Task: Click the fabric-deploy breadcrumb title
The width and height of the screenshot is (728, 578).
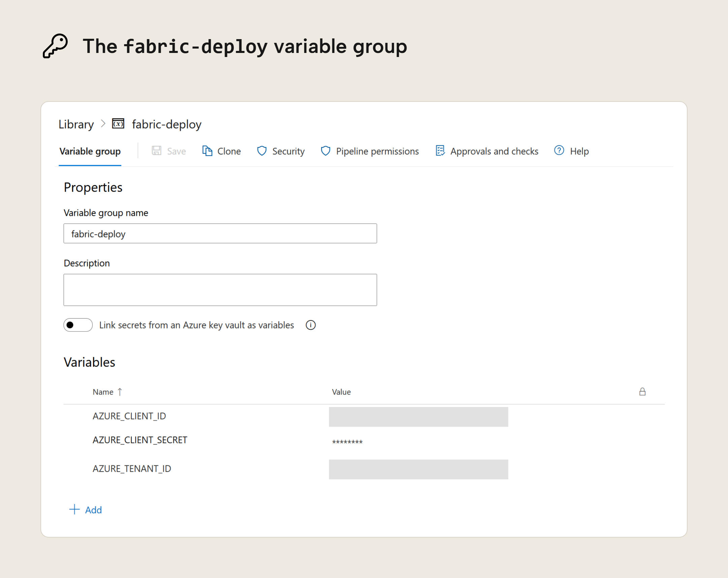Action: [x=166, y=124]
